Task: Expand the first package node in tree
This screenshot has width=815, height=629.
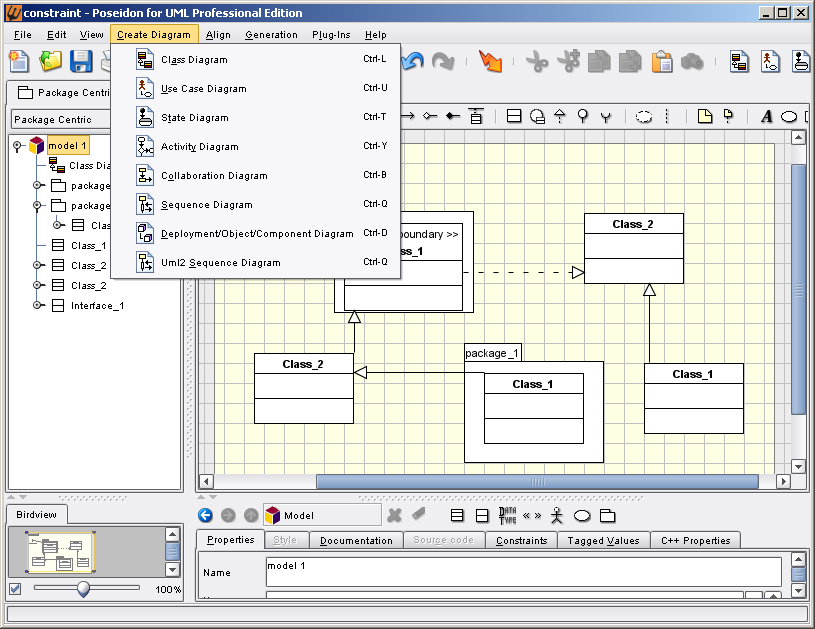Action: (x=37, y=186)
